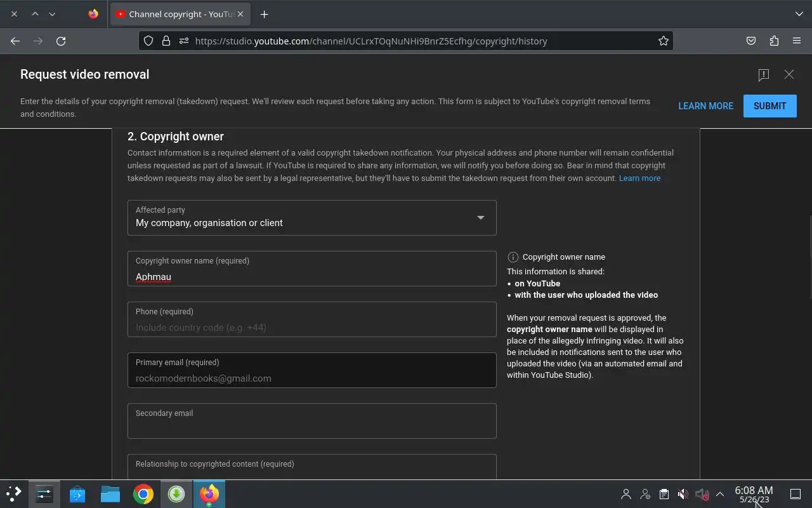This screenshot has height=508, width=812.
Task: Open the clipboard tray icon
Action: click(x=664, y=494)
